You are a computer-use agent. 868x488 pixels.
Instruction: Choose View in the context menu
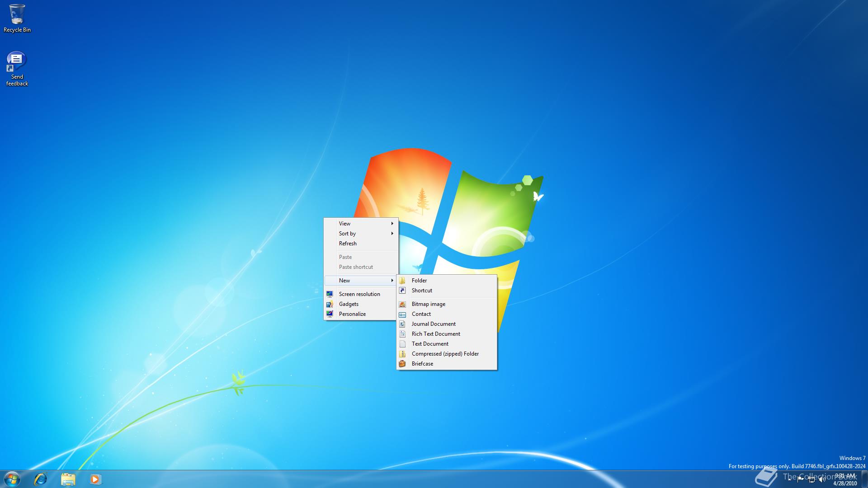tap(361, 224)
